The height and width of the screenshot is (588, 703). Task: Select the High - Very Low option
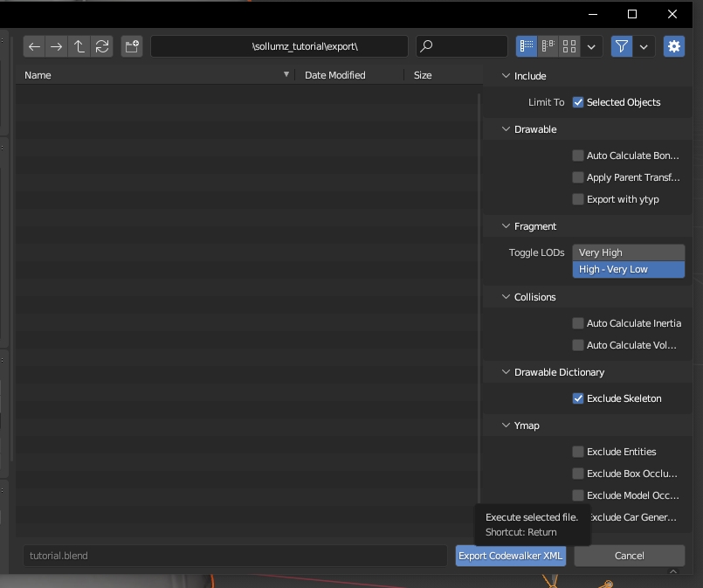(x=628, y=269)
